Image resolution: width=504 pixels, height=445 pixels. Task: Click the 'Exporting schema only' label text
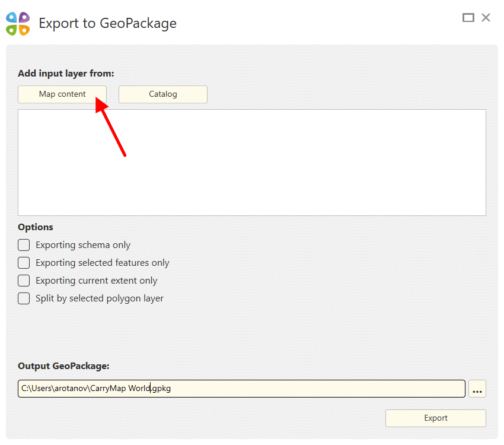click(x=83, y=245)
